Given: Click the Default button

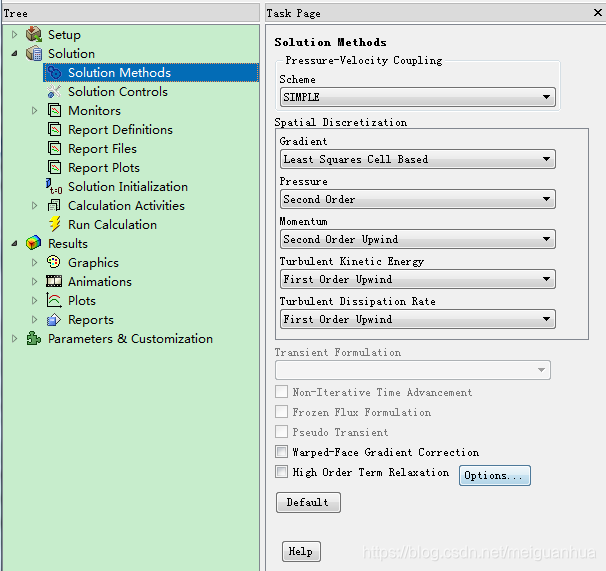Looking at the screenshot, I should pos(308,502).
